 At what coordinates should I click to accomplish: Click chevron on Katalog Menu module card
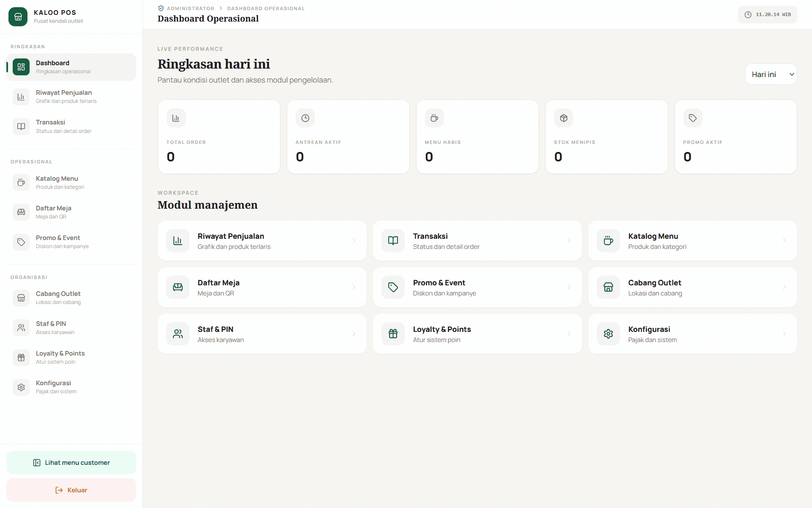[785, 240]
